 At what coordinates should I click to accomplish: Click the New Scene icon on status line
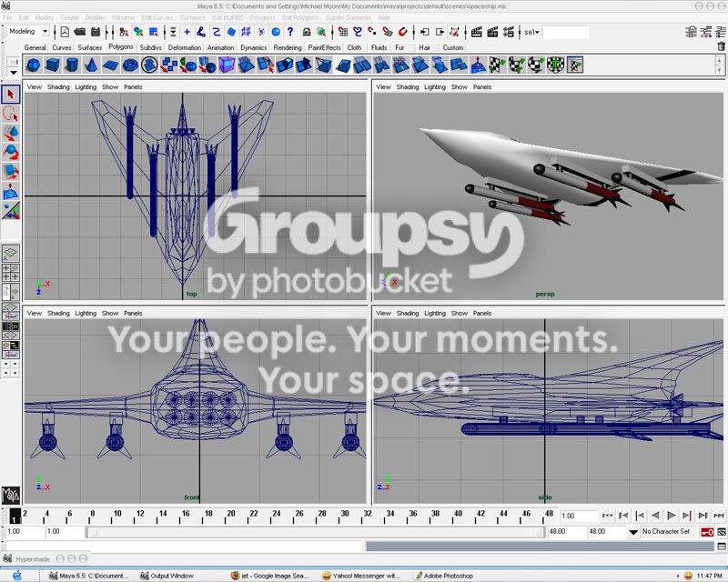coord(65,32)
